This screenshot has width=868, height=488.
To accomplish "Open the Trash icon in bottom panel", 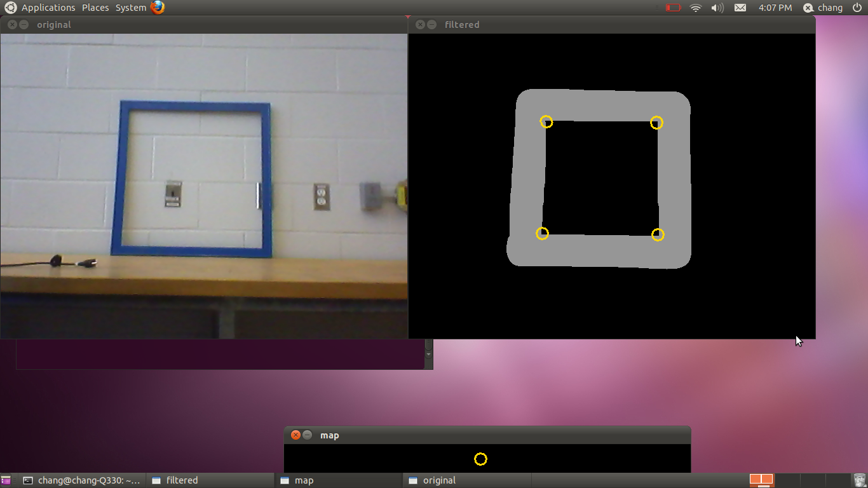I will tap(860, 480).
